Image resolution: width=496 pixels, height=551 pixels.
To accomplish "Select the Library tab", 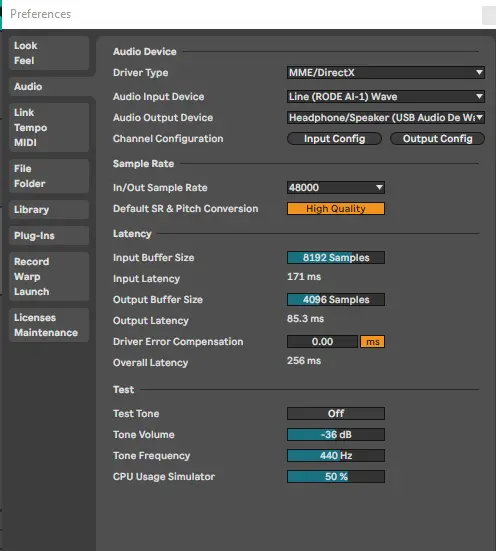I will pyautogui.click(x=49, y=210).
